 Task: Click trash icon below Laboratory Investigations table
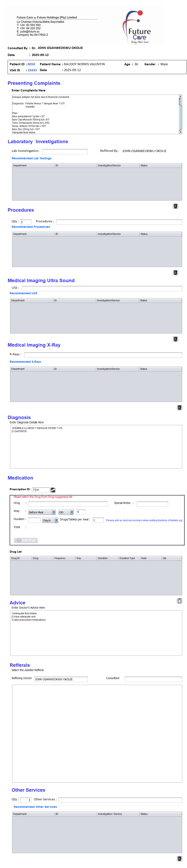pos(175,206)
